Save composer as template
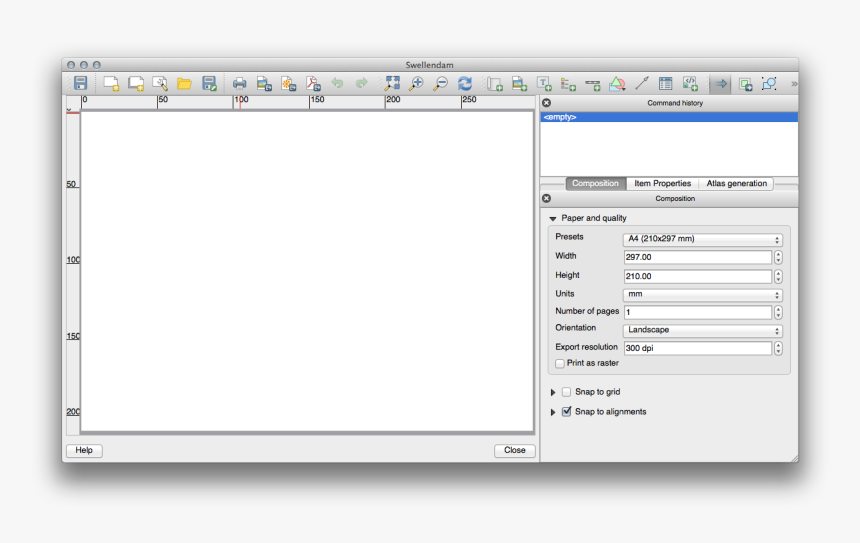 [209, 83]
